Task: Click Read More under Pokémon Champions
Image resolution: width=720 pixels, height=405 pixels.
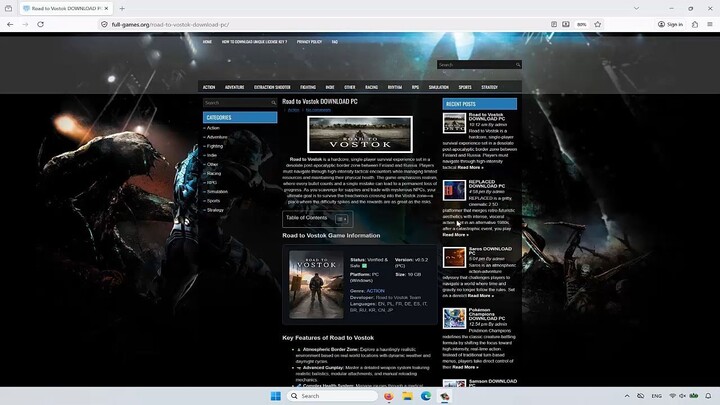Action: (465, 367)
